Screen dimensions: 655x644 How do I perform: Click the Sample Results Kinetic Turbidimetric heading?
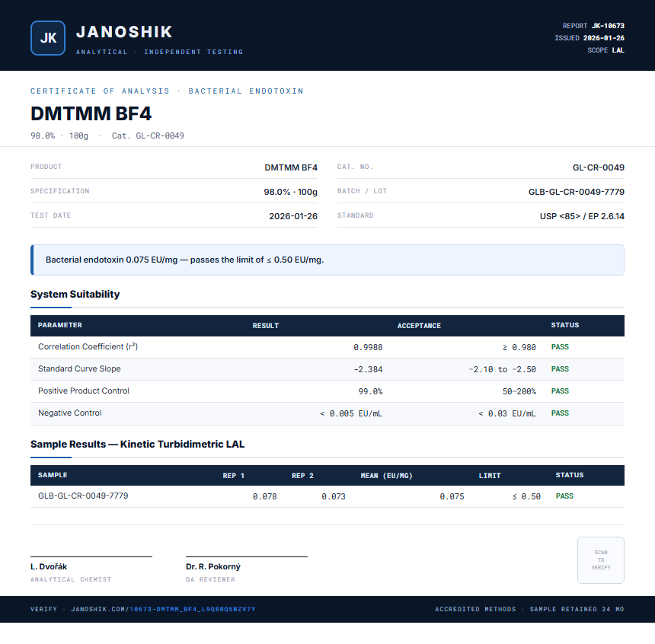pos(137,444)
